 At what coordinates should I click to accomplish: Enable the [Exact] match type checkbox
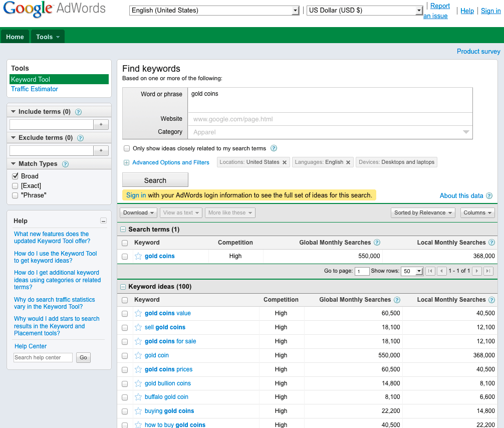(x=15, y=186)
